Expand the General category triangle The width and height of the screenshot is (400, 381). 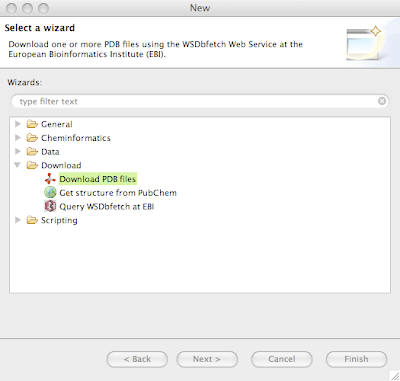point(18,124)
